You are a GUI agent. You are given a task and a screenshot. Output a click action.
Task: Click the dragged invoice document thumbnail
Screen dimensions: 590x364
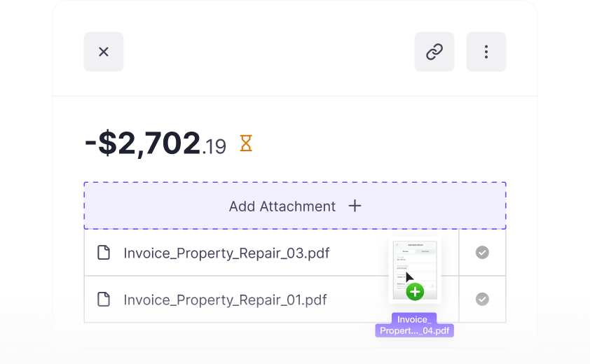(x=415, y=270)
